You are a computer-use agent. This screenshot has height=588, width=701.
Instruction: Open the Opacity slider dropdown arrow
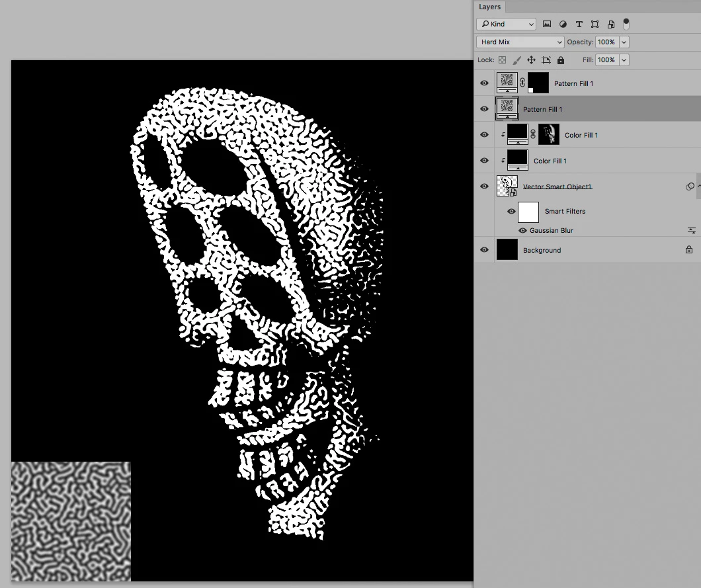point(624,42)
